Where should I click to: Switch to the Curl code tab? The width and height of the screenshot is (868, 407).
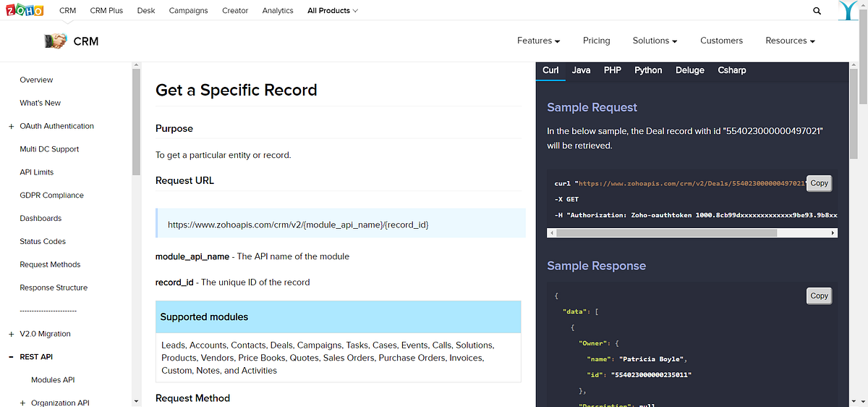550,70
